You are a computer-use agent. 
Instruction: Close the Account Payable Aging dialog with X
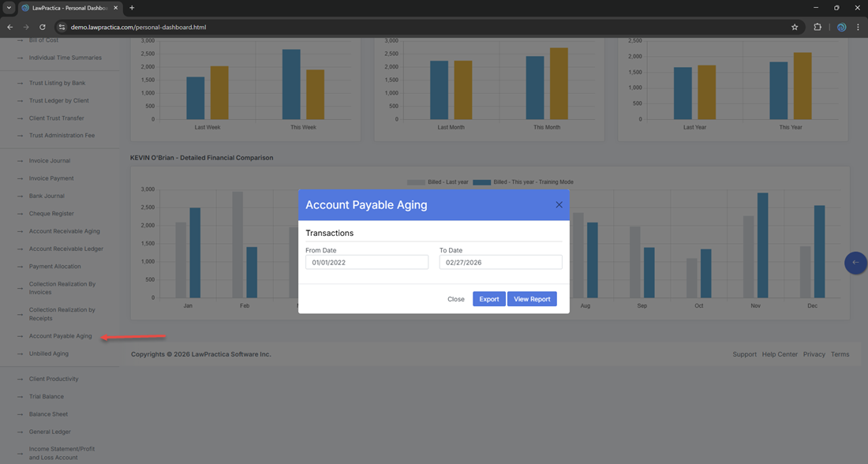point(559,204)
